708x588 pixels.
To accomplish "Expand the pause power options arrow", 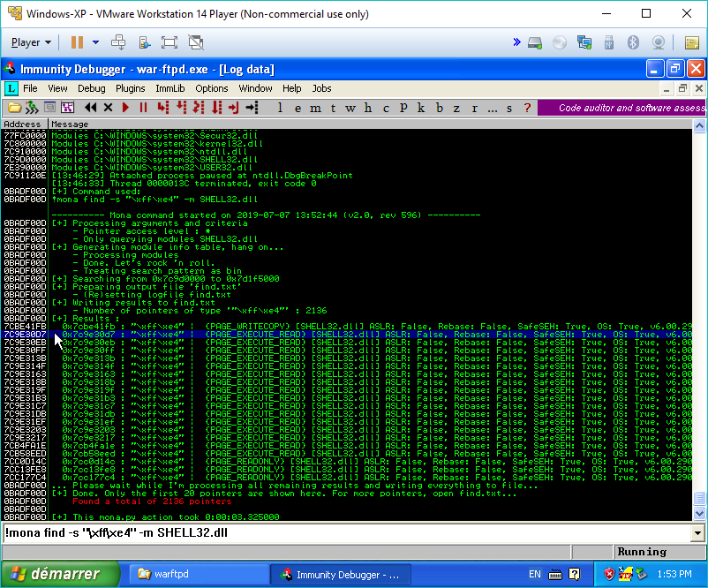I will point(95,42).
